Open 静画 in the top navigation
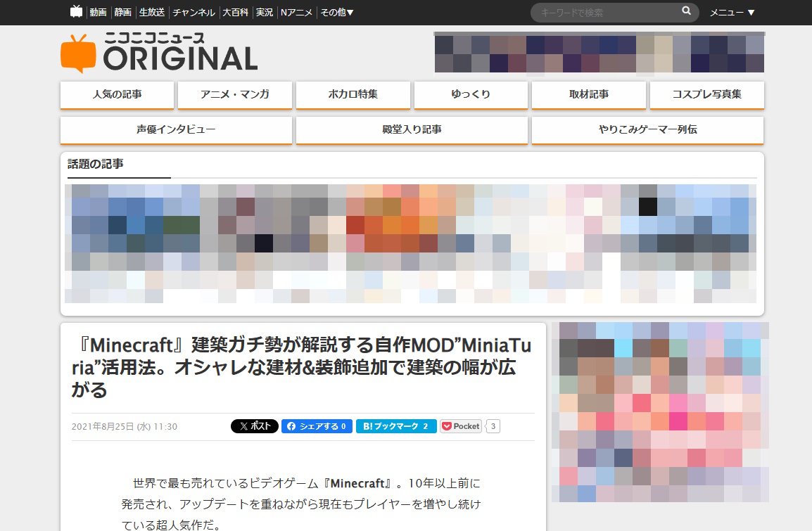The width and height of the screenshot is (812, 531). [122, 13]
